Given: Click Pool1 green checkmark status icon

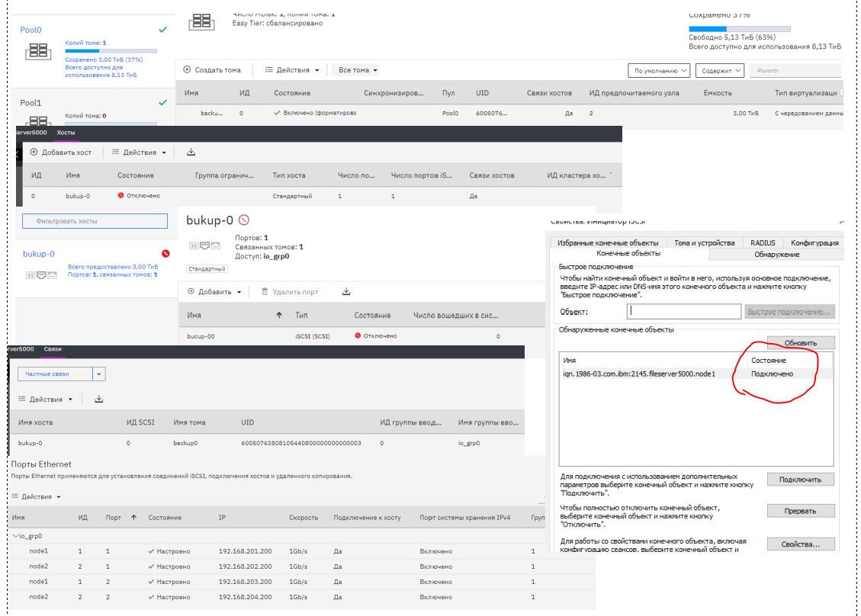Looking at the screenshot, I should 162,102.
